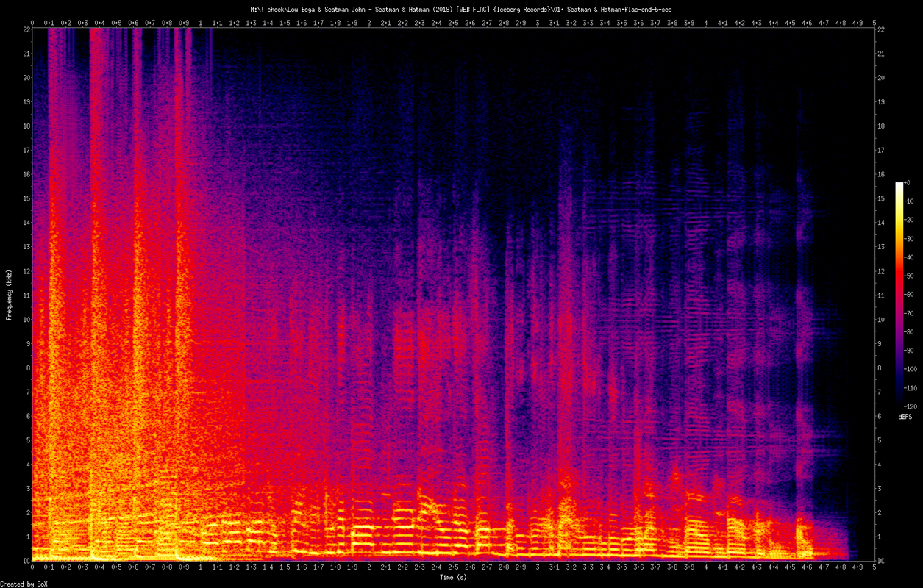The width and height of the screenshot is (923, 588).
Task: Click "19" on the right frequency axis
Action: point(882,102)
